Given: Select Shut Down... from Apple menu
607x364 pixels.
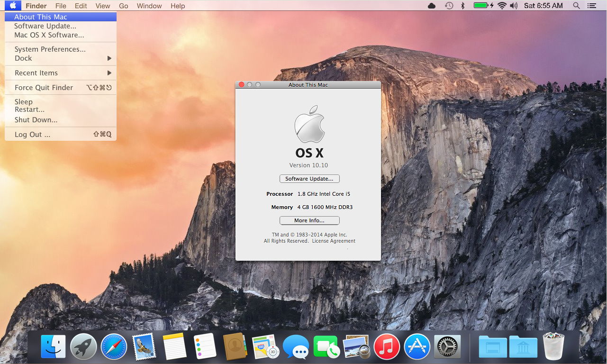Looking at the screenshot, I should point(61,120).
